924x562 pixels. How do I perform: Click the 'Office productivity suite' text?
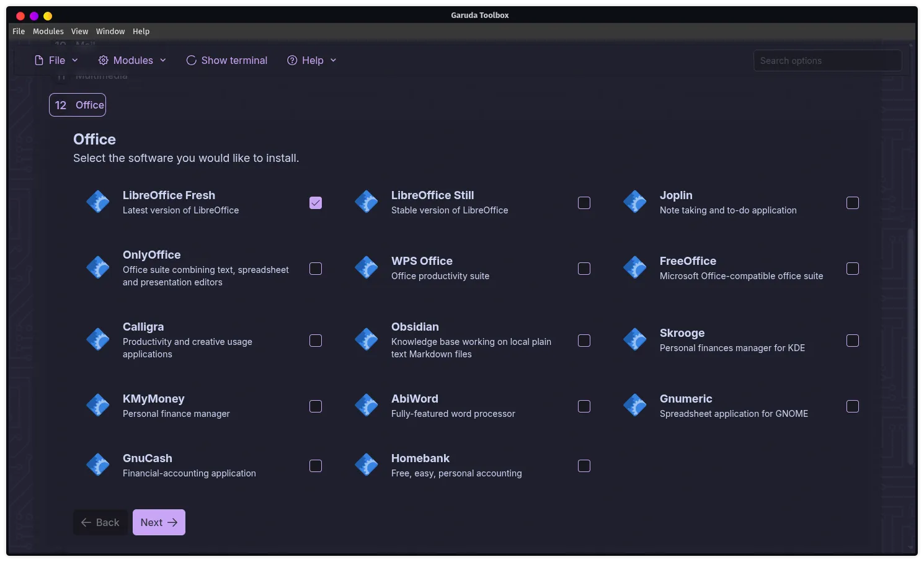[440, 276]
